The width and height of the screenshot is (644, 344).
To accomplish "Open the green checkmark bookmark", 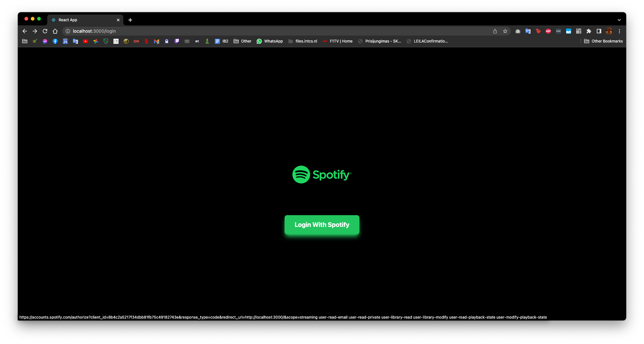I will 35,41.
